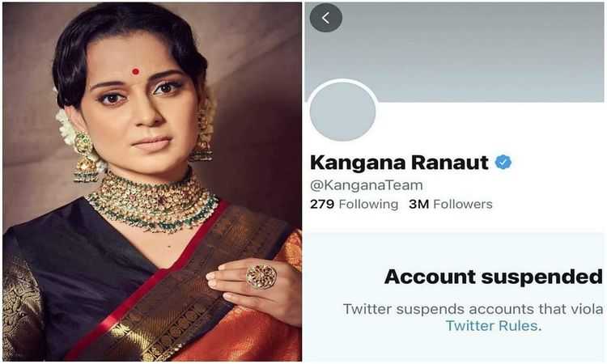Screen dimensions: 607x364
Task: Click the Twitter suspends accounts description text
Action: pyautogui.click(x=473, y=309)
